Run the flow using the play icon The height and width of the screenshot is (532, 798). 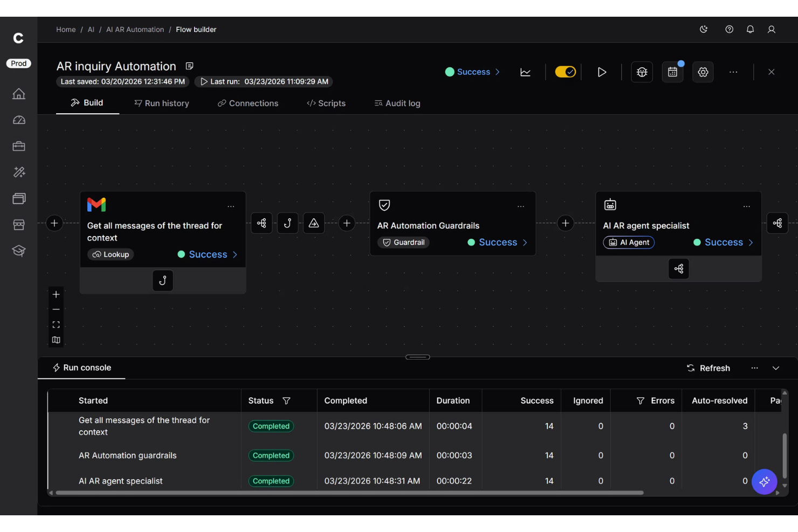pyautogui.click(x=602, y=72)
